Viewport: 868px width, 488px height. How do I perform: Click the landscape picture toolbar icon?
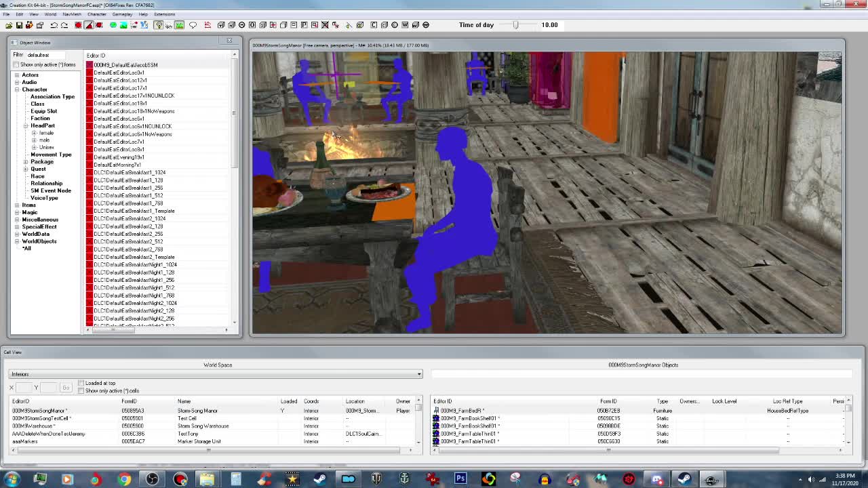[123, 25]
